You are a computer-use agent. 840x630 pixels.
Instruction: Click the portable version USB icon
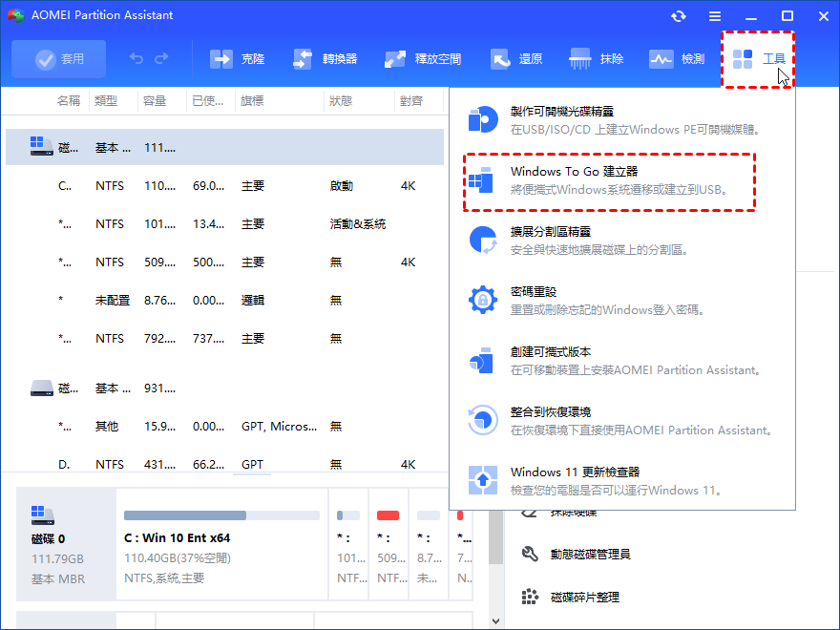pyautogui.click(x=481, y=360)
